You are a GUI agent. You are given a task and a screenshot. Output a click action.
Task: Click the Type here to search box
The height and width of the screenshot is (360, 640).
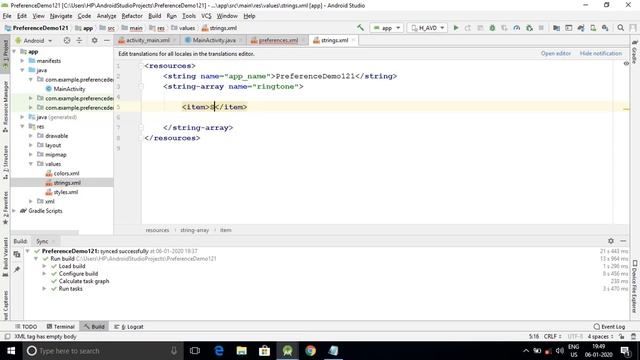(x=102, y=351)
